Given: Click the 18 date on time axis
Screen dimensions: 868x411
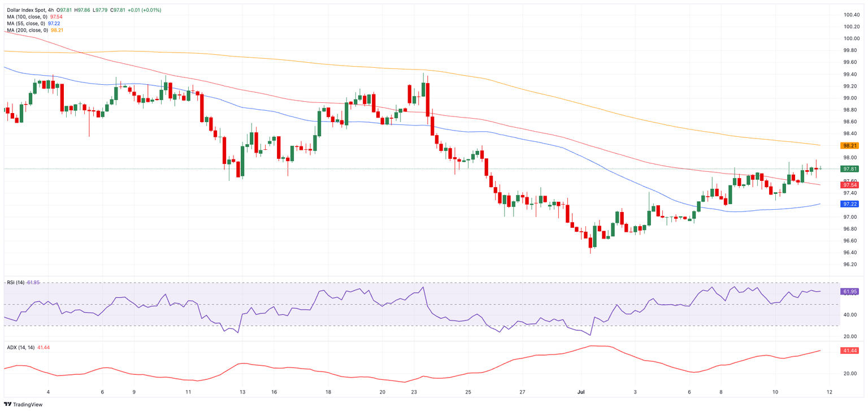Looking at the screenshot, I should pyautogui.click(x=328, y=392).
